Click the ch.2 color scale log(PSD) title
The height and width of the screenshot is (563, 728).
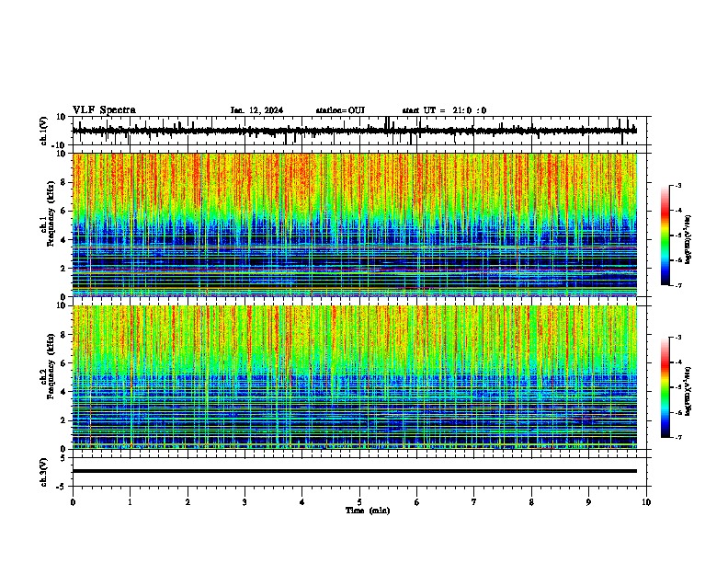tap(688, 392)
